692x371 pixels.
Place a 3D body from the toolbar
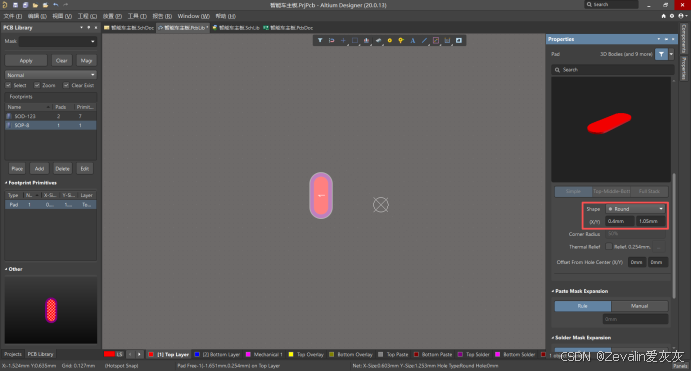point(378,40)
